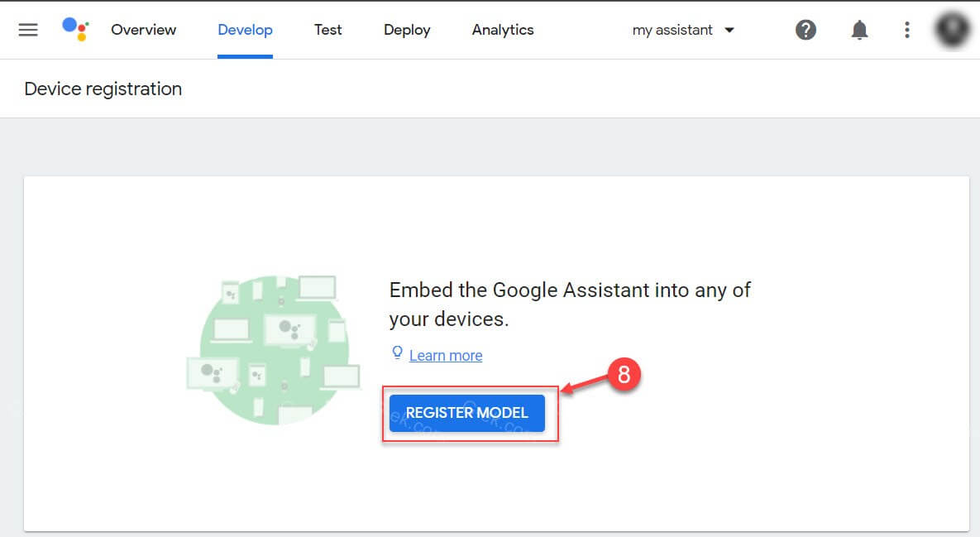Viewport: 980px width, 537px height.
Task: Open the three-dot overflow menu
Action: pyautogui.click(x=906, y=30)
